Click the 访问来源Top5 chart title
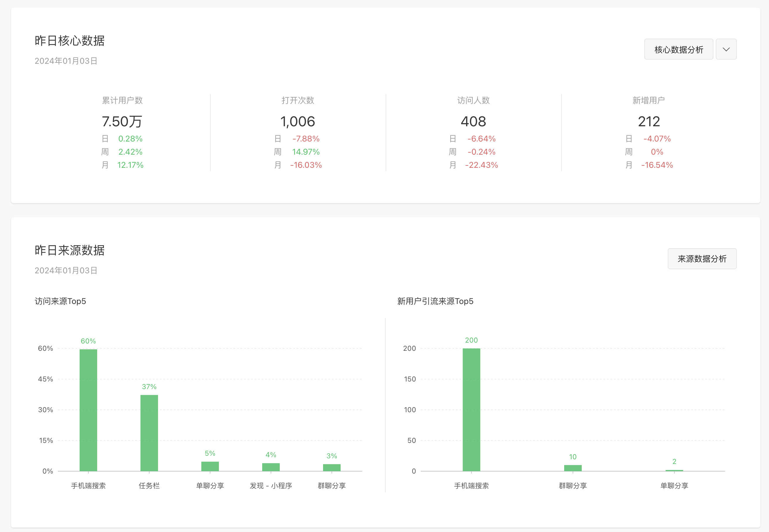 pyautogui.click(x=60, y=301)
